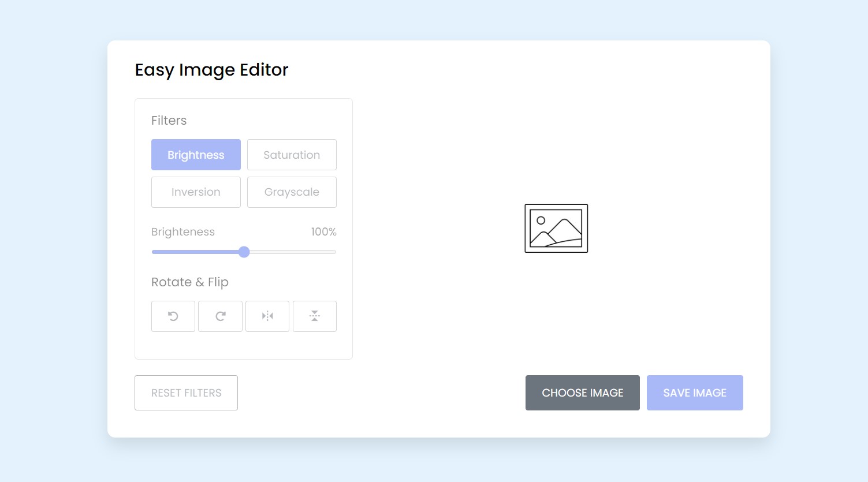Click the Filters section heading

coord(169,120)
